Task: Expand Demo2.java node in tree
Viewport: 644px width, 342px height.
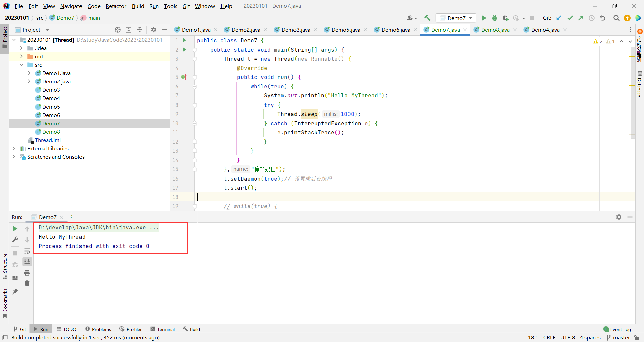Action: [x=29, y=81]
